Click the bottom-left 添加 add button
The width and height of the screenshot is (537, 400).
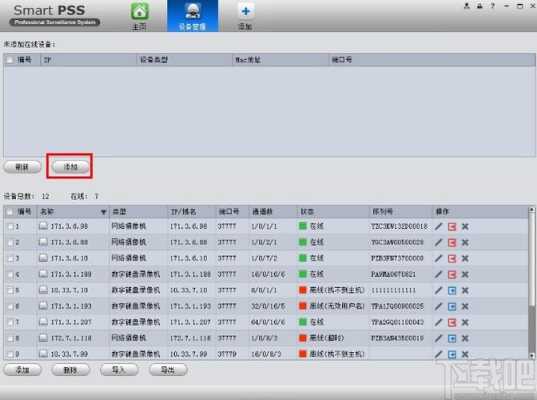[x=23, y=370]
